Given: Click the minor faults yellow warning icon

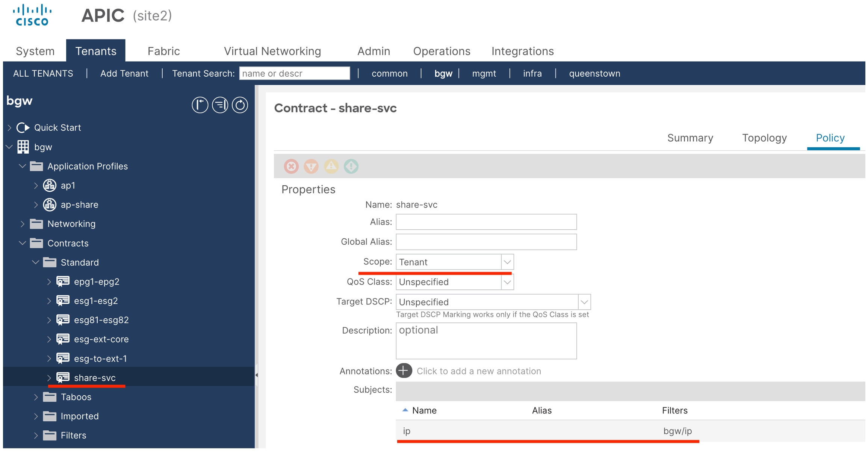Looking at the screenshot, I should tap(331, 166).
